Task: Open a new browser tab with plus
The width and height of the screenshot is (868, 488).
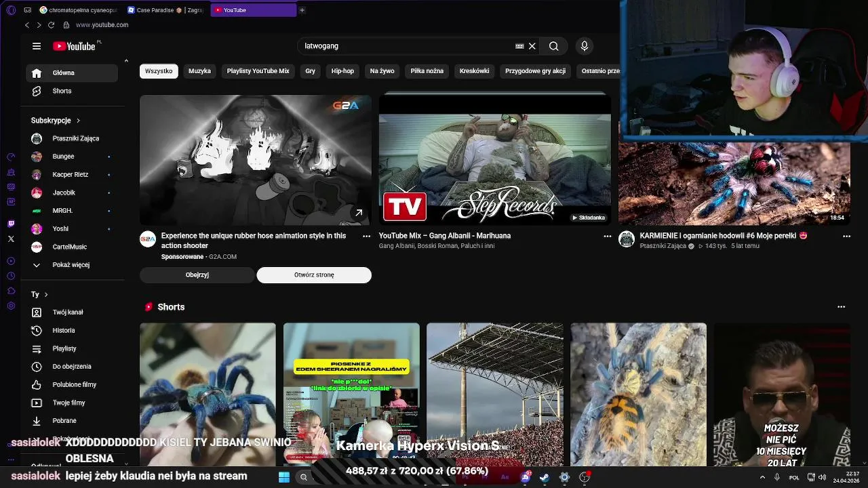Action: click(x=302, y=10)
